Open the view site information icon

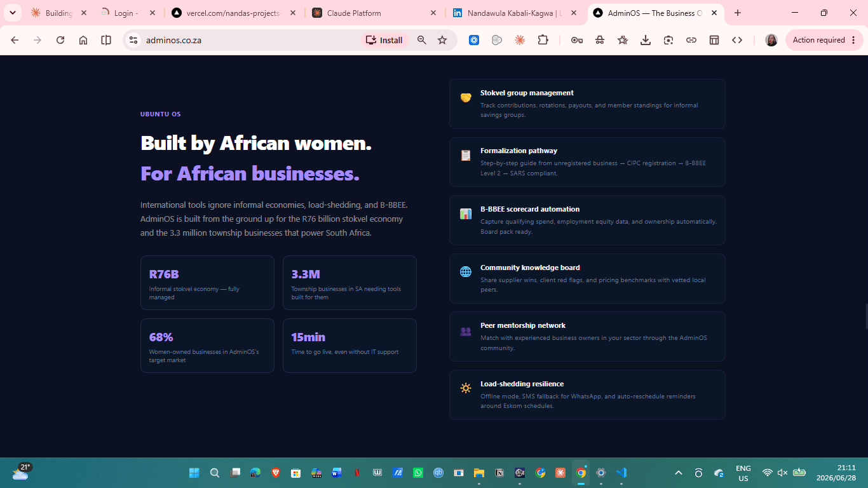coord(133,40)
